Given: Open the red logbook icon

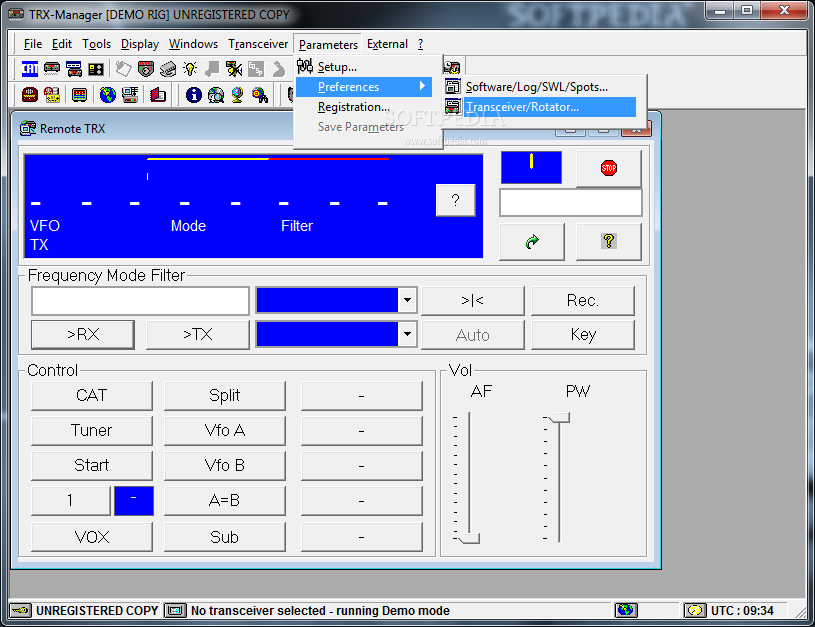Looking at the screenshot, I should 158,95.
